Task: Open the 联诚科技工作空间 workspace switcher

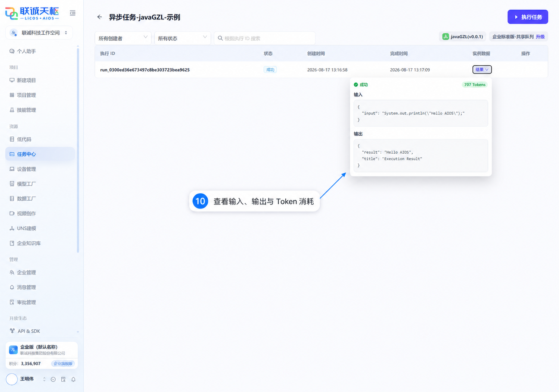Action: point(39,33)
